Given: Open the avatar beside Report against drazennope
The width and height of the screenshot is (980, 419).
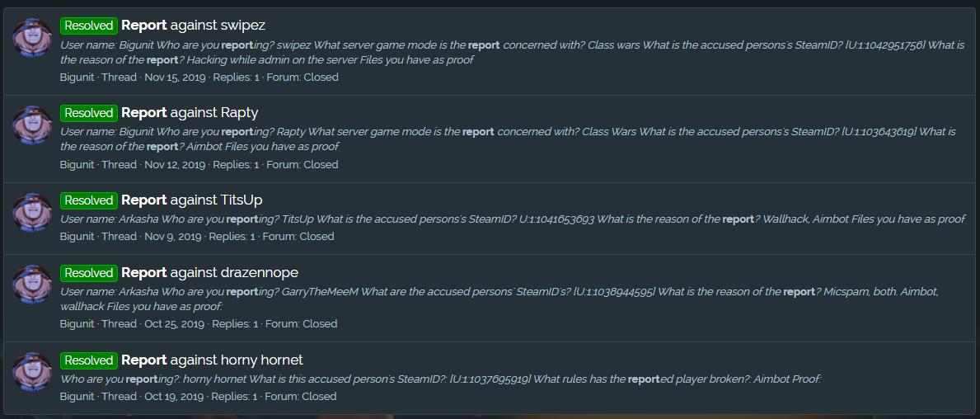Looking at the screenshot, I should (x=32, y=285).
